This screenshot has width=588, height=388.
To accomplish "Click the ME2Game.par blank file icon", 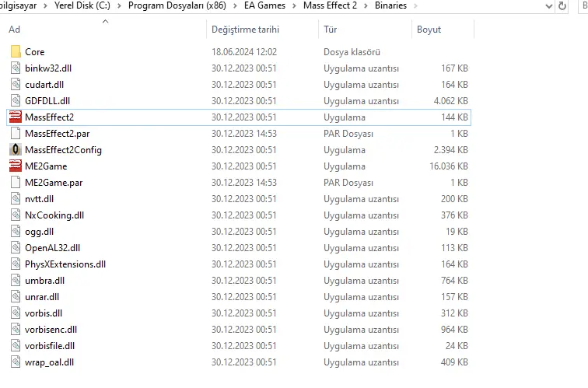I will click(x=16, y=183).
